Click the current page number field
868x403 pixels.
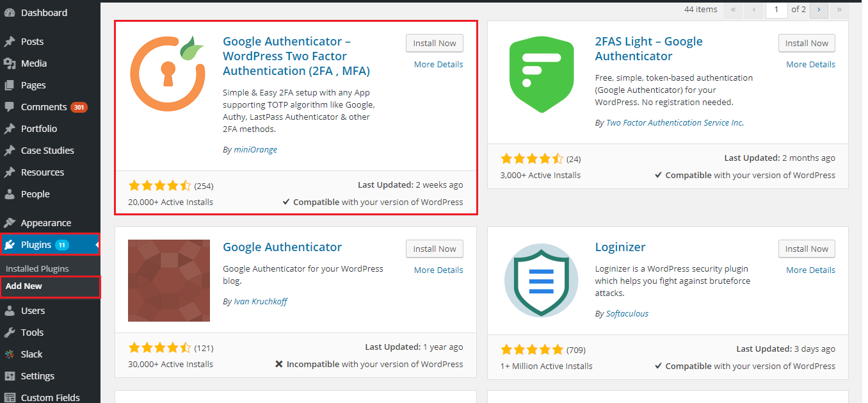pyautogui.click(x=776, y=10)
